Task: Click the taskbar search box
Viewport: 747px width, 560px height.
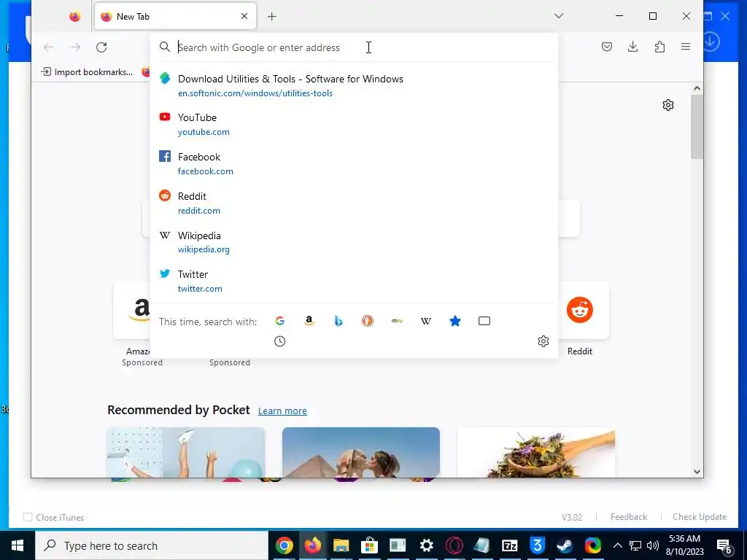Action: tap(152, 545)
